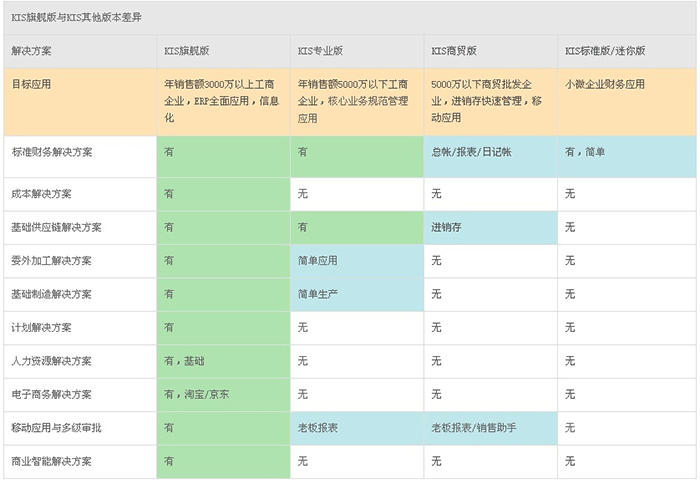This screenshot has height=484, width=700.
Task: Click 有 for 计划解决方案 under KIS旗舰版
Action: point(169,328)
